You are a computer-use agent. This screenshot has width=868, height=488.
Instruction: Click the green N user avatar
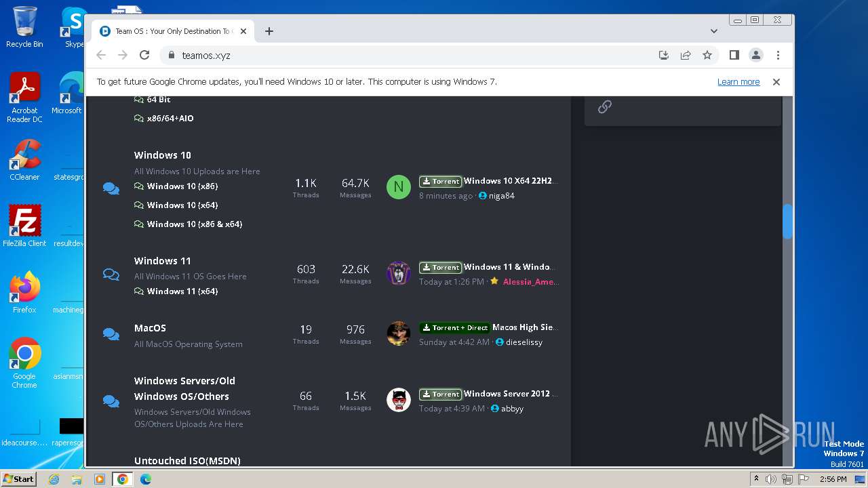399,187
